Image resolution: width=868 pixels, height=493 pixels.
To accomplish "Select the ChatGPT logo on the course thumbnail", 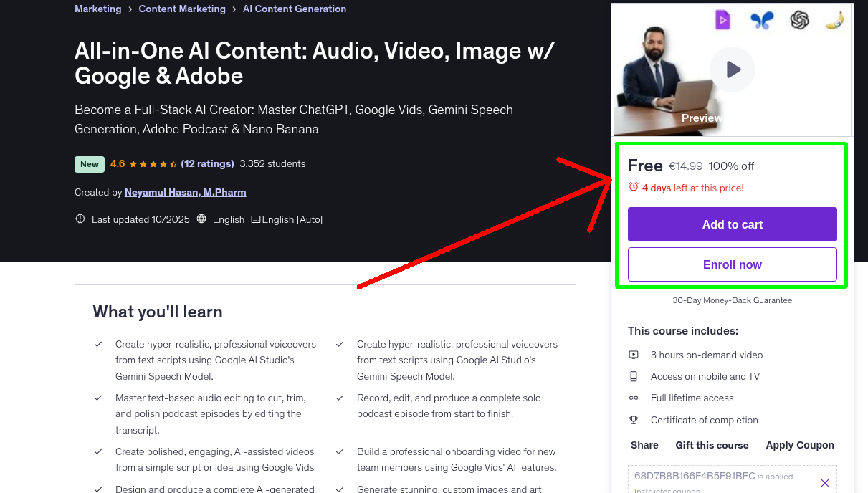I will pos(800,20).
